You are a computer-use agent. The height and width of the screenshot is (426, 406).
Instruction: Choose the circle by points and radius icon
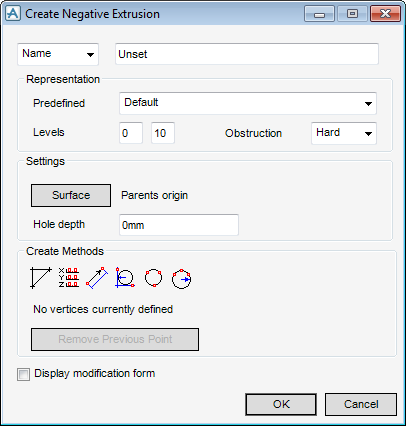182,279
